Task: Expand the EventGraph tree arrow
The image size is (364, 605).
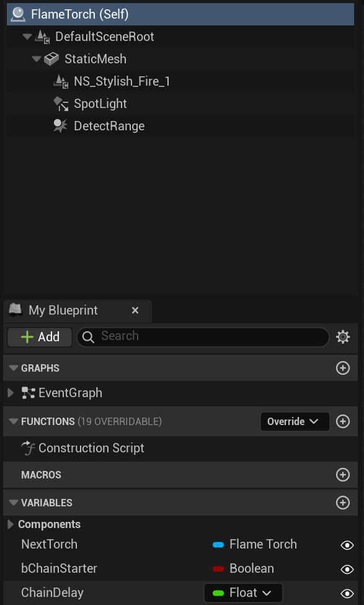Action: (x=11, y=393)
